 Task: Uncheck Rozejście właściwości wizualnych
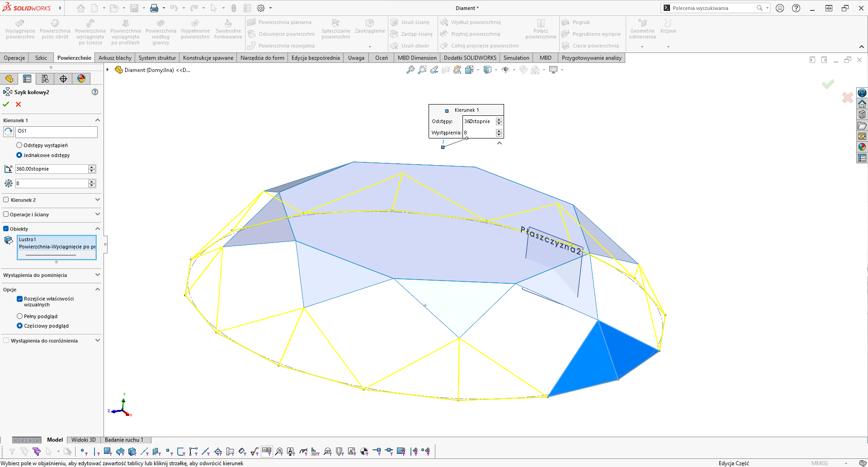tap(20, 299)
